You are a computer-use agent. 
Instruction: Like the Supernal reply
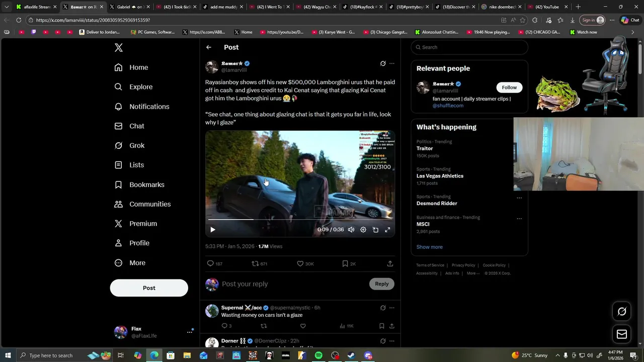(x=303, y=326)
